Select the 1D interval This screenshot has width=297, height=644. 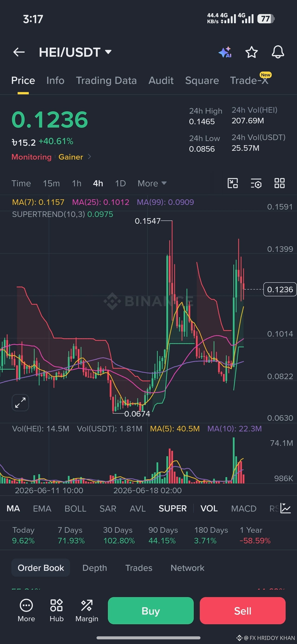click(x=120, y=184)
